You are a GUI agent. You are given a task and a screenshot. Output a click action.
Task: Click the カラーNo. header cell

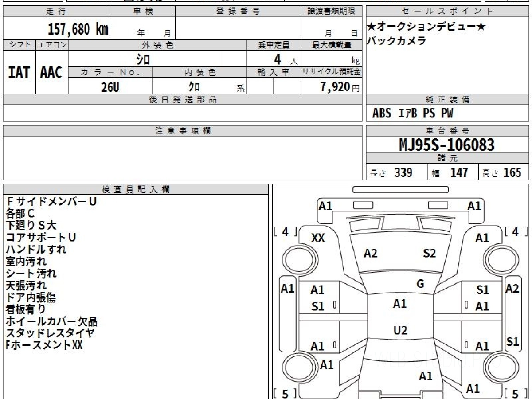(x=110, y=72)
